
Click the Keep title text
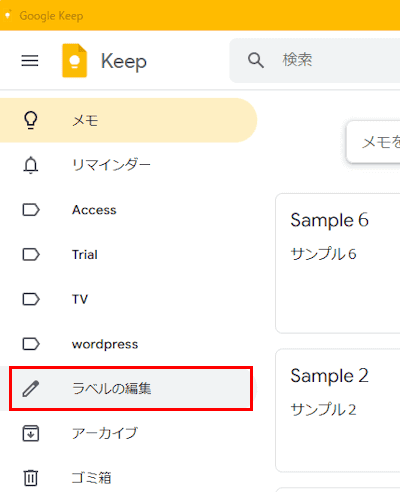pyautogui.click(x=124, y=62)
